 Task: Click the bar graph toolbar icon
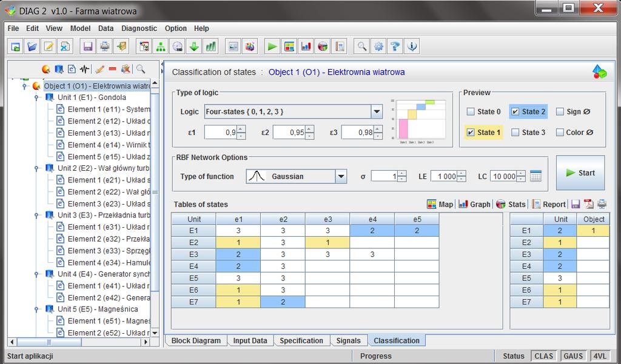click(306, 46)
